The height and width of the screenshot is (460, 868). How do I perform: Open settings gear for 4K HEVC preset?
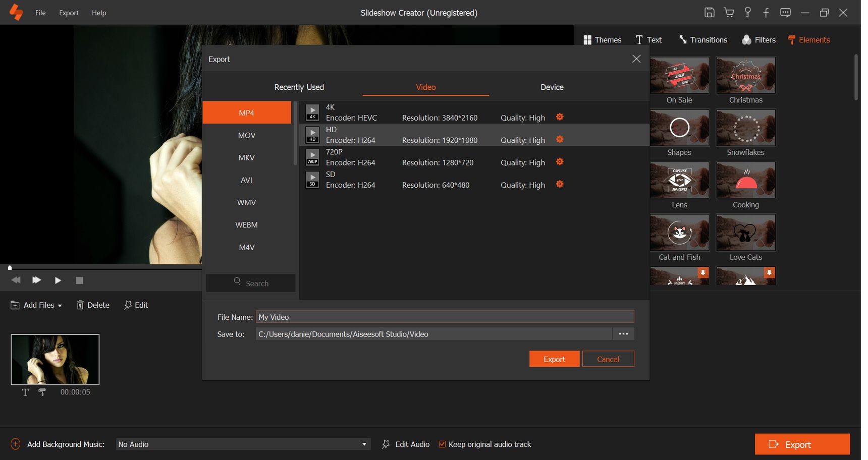click(x=560, y=117)
